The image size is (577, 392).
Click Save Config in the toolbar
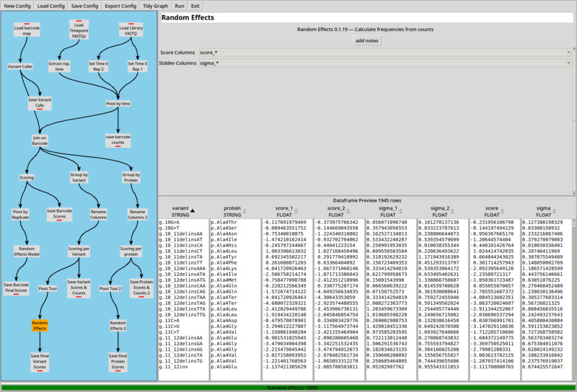click(84, 6)
